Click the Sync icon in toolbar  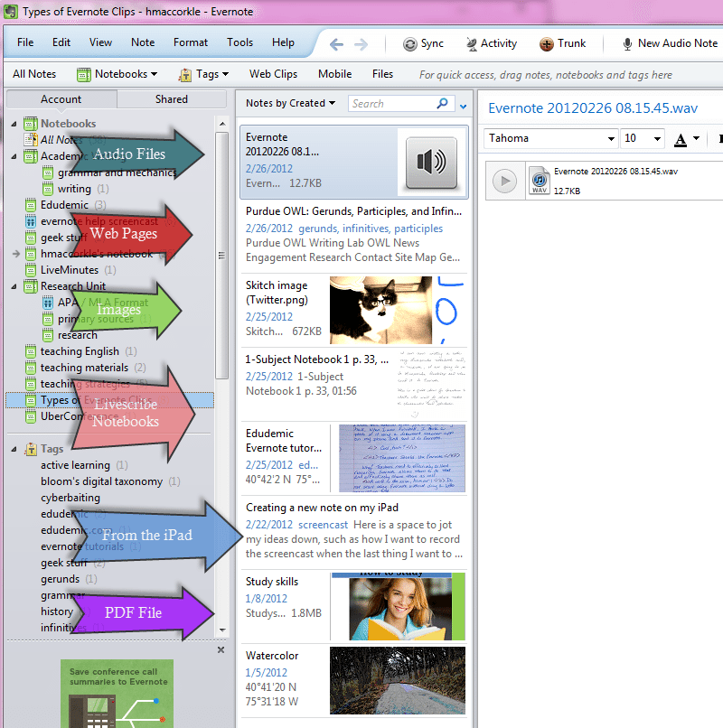(x=409, y=44)
